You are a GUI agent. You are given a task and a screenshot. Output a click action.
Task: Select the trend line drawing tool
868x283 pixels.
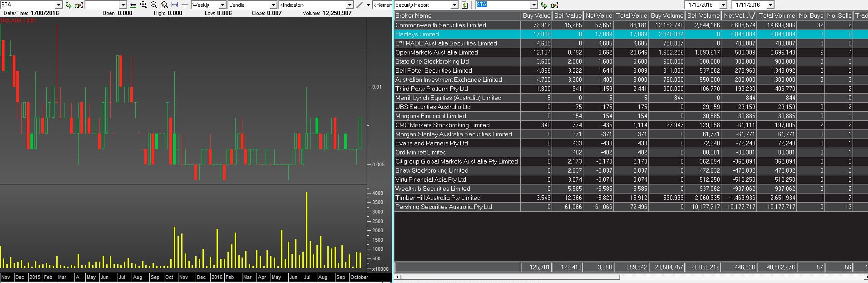[360, 5]
